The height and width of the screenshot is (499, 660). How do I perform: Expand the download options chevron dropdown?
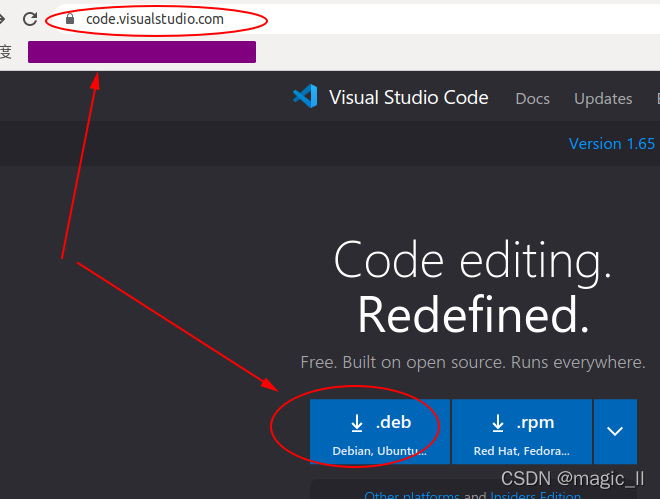click(x=615, y=432)
